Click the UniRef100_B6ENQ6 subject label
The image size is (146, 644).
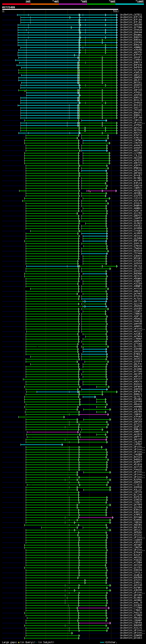[x=131, y=273]
